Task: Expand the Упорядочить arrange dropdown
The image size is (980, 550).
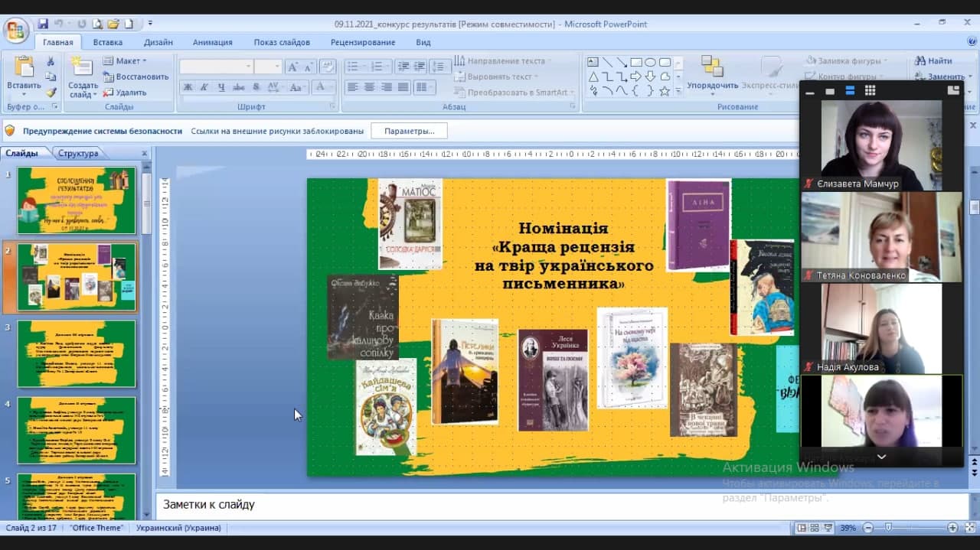Action: 712,86
